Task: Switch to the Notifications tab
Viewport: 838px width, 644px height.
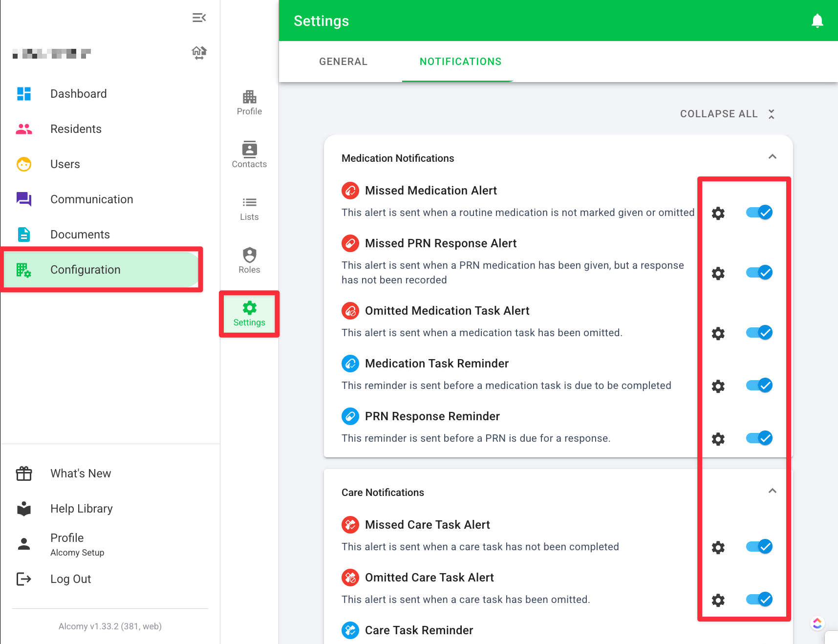Action: (x=460, y=62)
